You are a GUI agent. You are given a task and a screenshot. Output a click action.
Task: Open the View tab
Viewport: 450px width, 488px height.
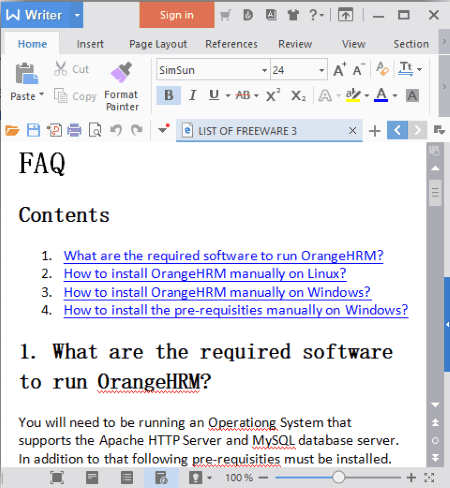[x=353, y=44]
